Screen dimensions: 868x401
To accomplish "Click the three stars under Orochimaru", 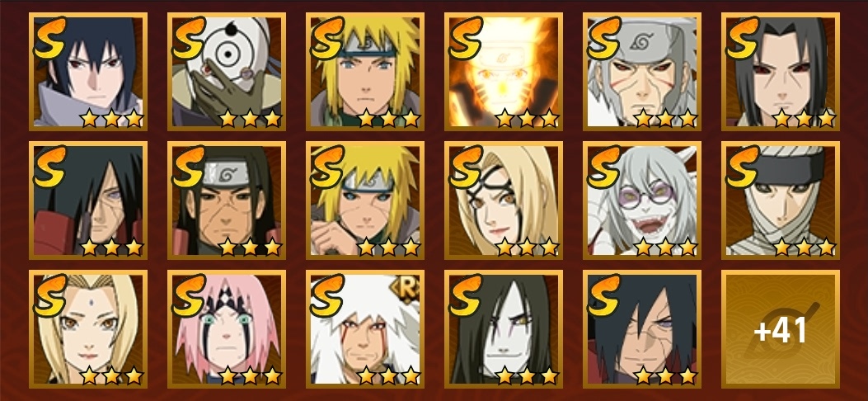I will click(x=527, y=375).
